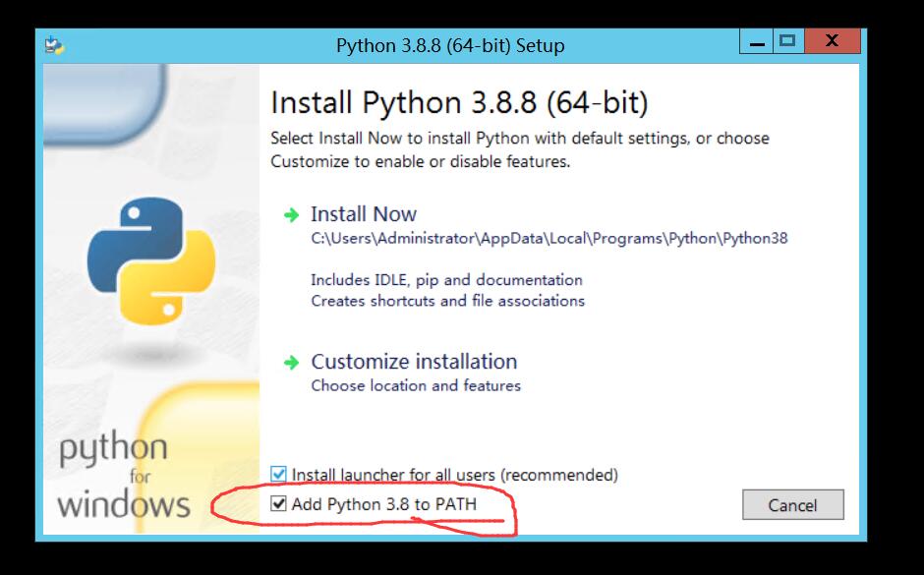Click the default install path under Install Now

pos(549,238)
